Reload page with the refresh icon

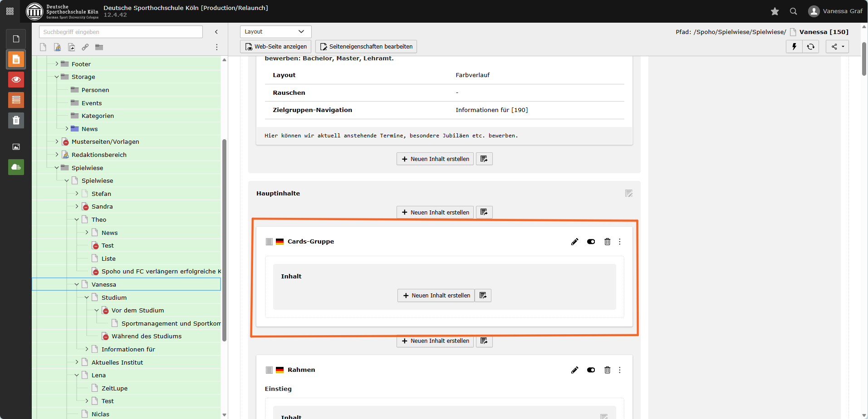[810, 47]
